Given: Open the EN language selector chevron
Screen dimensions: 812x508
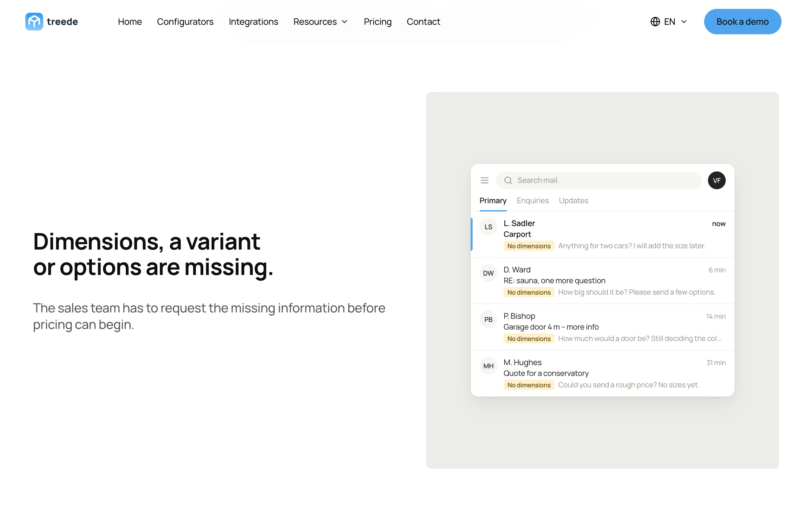Looking at the screenshot, I should 684,22.
